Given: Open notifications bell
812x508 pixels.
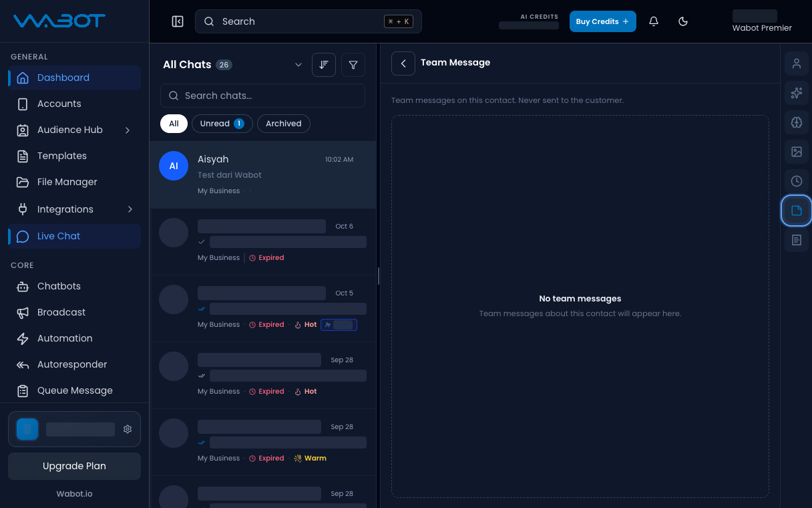Looking at the screenshot, I should click(654, 21).
